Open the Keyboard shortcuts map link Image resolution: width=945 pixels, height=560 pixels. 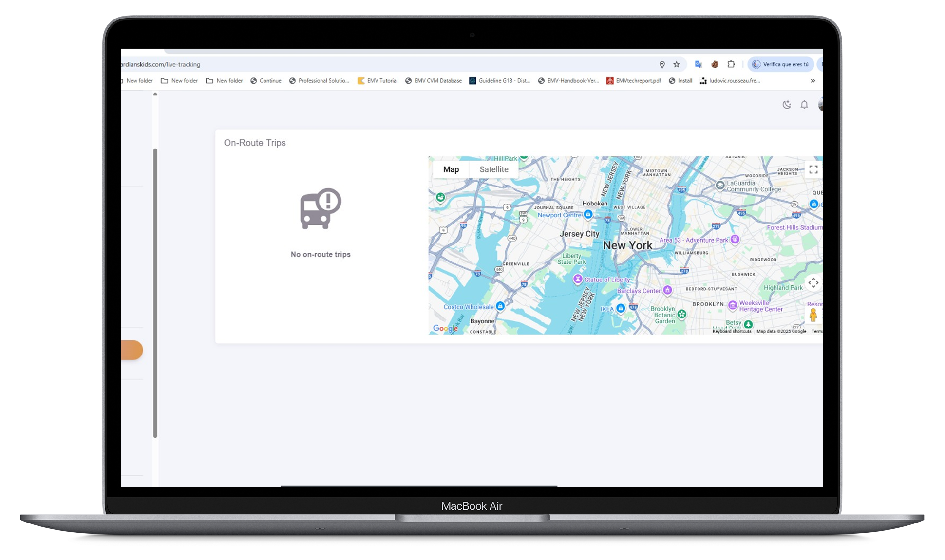(x=732, y=331)
